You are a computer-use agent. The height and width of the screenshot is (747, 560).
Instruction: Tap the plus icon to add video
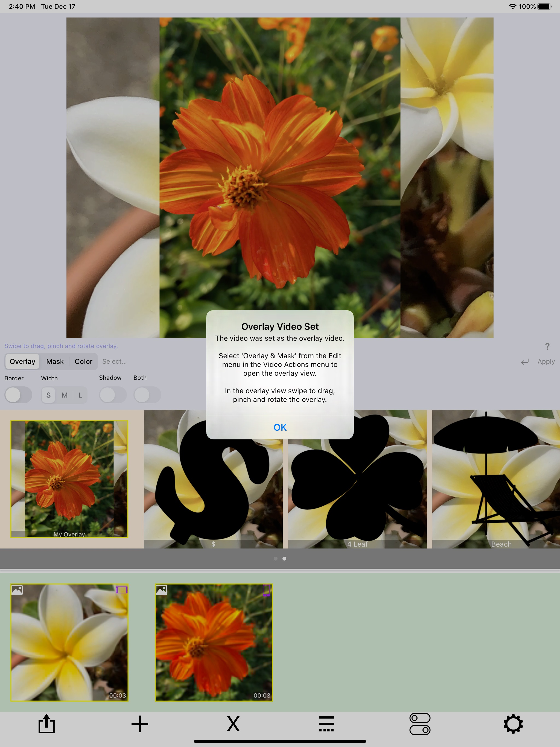140,724
